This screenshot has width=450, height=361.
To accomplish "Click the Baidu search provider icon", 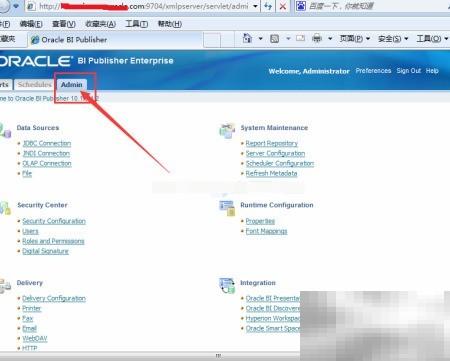I will tap(301, 6).
